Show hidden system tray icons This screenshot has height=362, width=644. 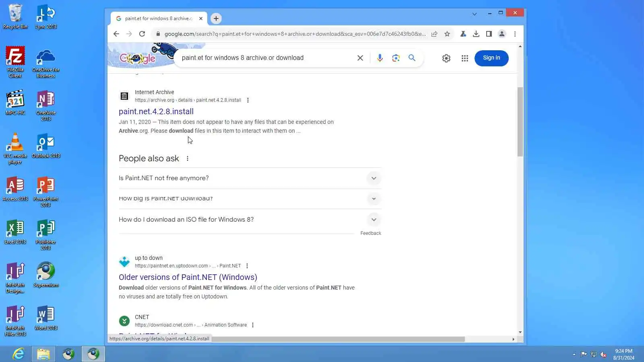(x=574, y=354)
